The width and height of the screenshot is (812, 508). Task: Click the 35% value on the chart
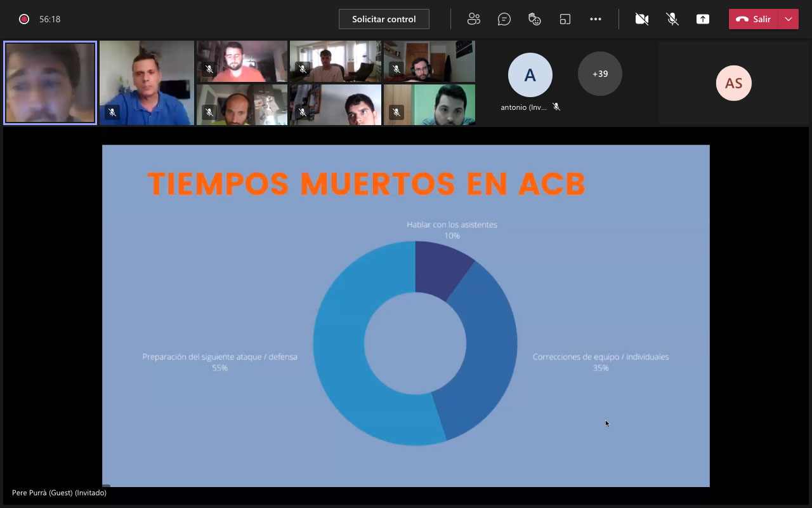(x=601, y=368)
